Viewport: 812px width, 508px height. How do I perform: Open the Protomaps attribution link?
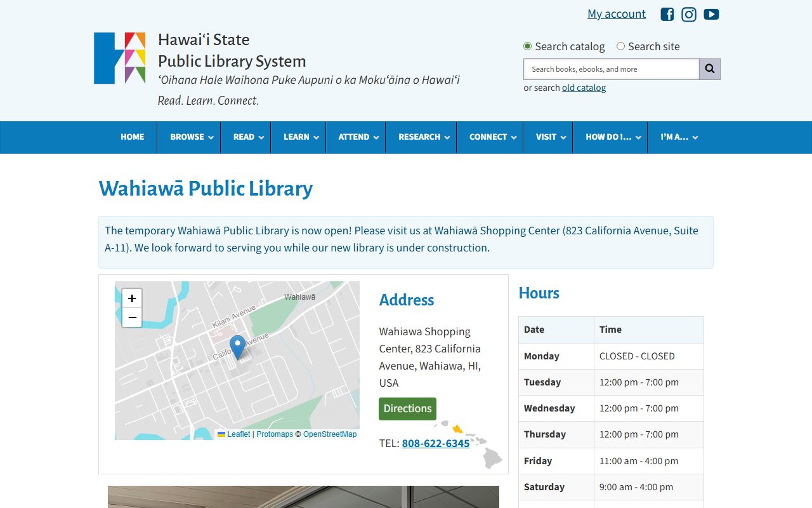pyautogui.click(x=275, y=434)
